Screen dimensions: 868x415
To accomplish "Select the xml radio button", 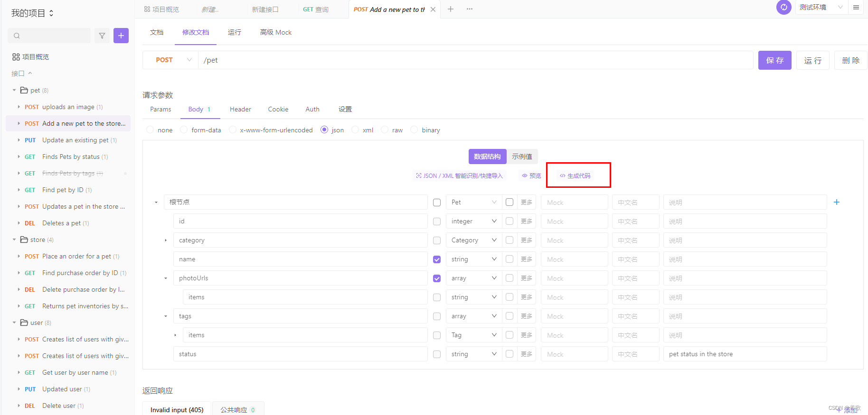I will [x=355, y=130].
